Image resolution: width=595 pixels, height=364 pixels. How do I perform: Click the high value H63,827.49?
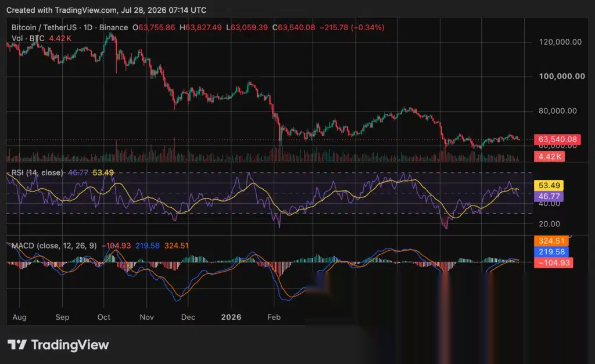click(200, 27)
